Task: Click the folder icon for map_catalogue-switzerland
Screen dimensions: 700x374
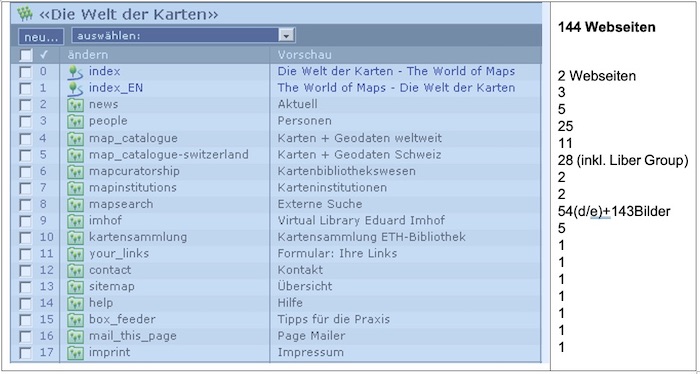Action: click(x=75, y=155)
